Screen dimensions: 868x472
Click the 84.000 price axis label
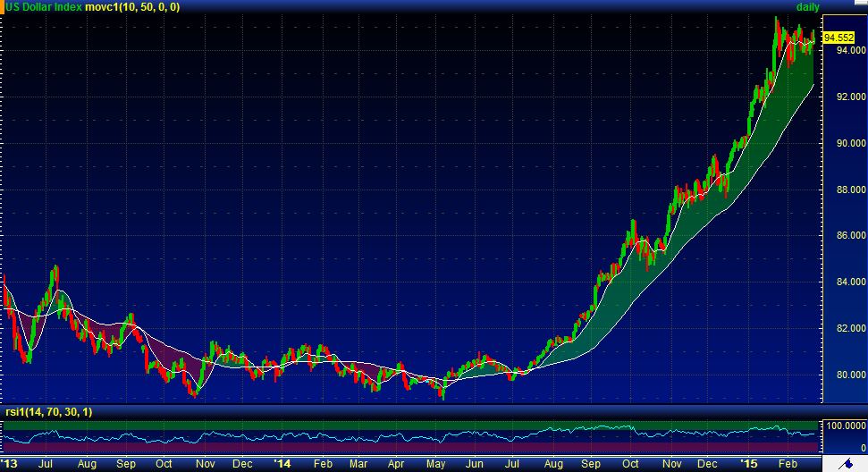(845, 282)
